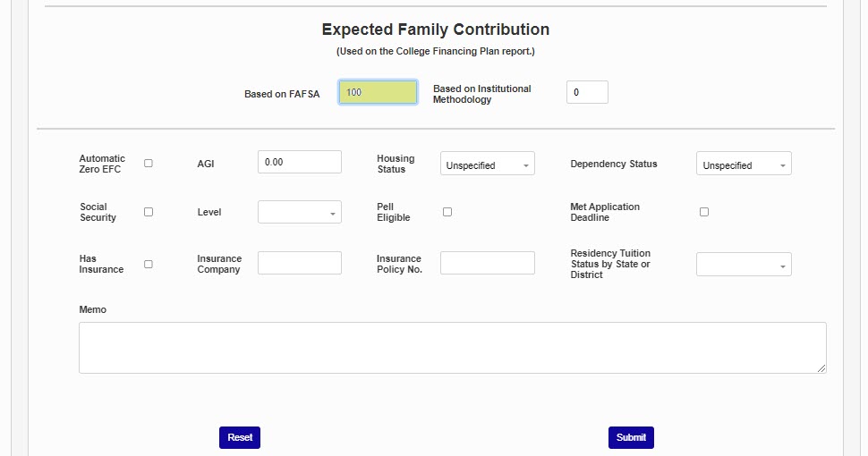
Task: Tick the Pell Eligible checkbox
Action: 447,212
